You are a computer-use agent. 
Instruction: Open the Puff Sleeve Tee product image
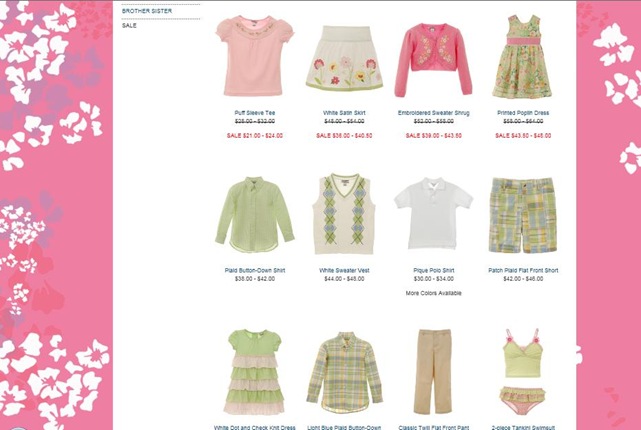(255, 56)
